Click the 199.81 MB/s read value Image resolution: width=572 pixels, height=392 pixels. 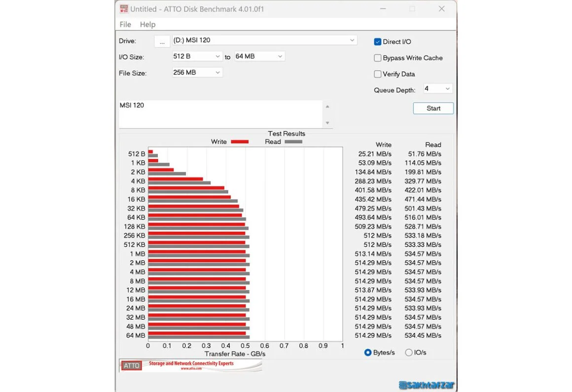(423, 172)
